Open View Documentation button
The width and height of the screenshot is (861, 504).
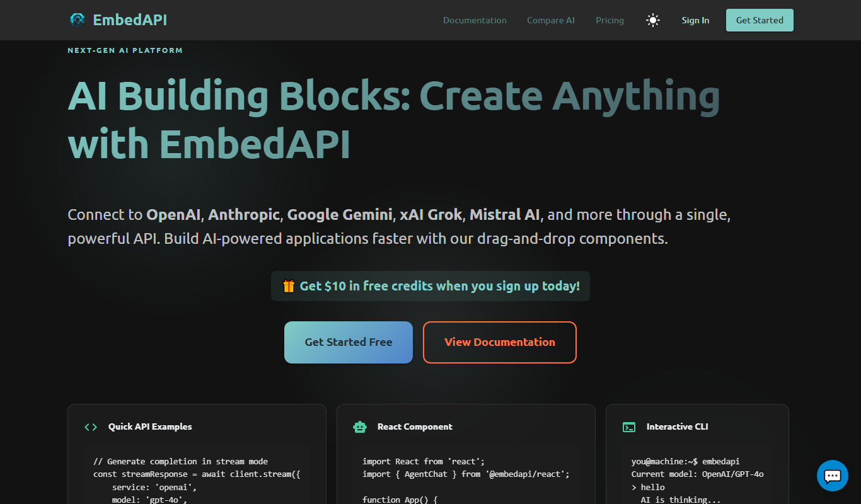coord(500,342)
